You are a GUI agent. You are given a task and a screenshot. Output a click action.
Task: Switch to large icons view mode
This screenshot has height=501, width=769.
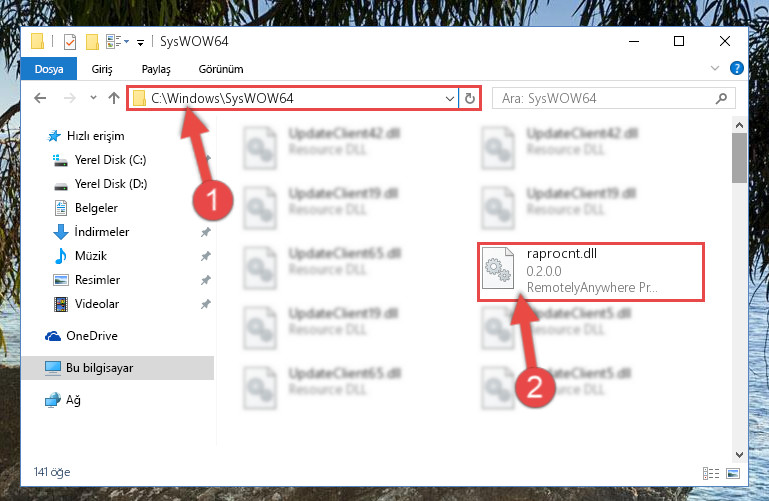point(733,473)
